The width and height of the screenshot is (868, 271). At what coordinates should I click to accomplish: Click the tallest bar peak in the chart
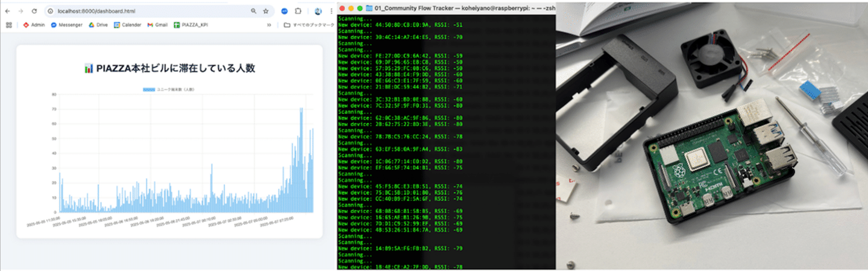pyautogui.click(x=301, y=160)
